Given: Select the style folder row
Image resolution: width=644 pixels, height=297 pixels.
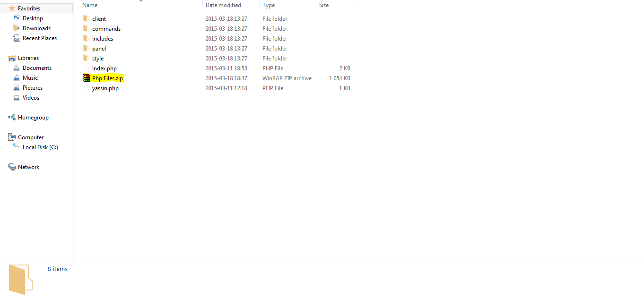Looking at the screenshot, I should 217,58.
